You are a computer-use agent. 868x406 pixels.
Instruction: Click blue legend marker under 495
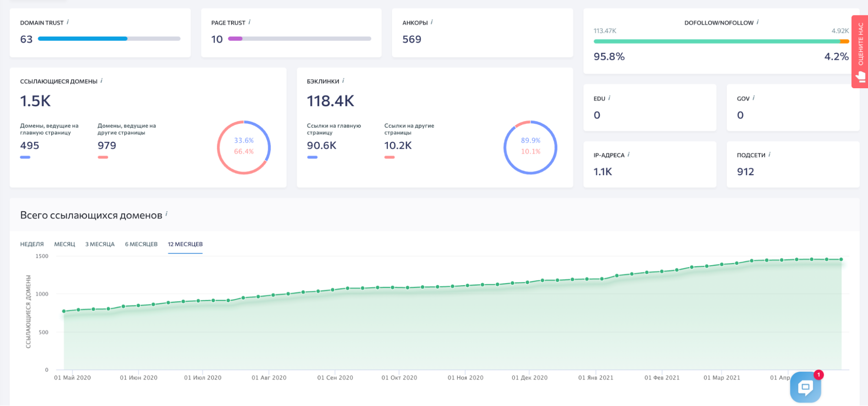pos(25,157)
